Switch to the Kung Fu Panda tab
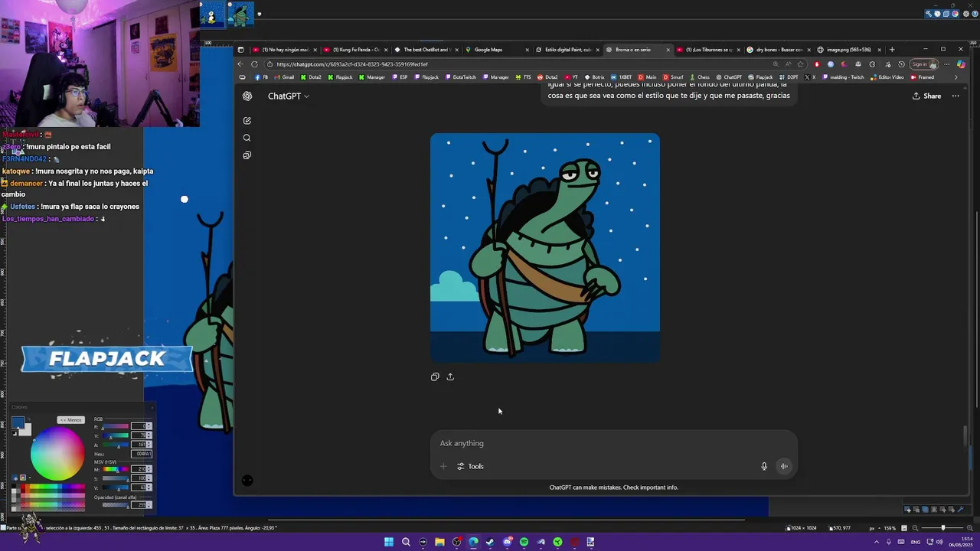This screenshot has width=980, height=551. coord(355,50)
